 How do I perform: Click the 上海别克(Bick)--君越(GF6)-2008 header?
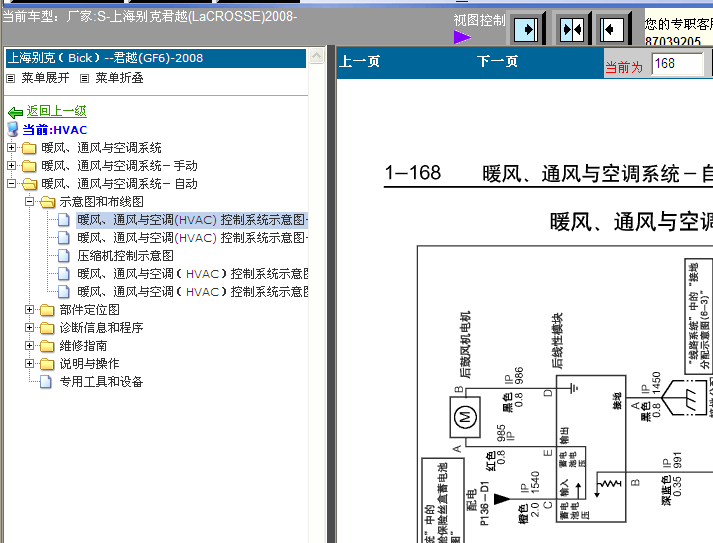point(156,58)
